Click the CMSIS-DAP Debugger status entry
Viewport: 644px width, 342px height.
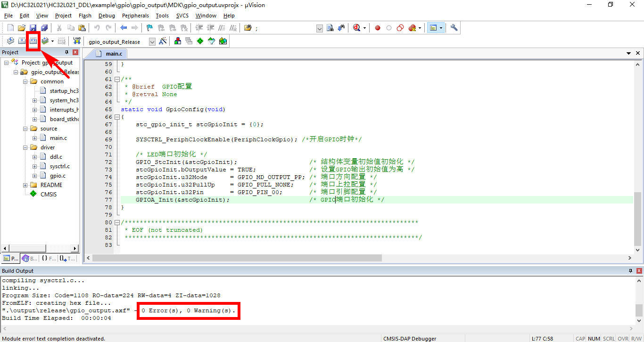click(x=409, y=338)
